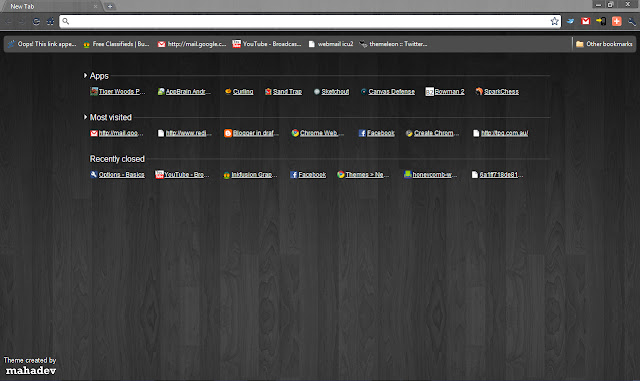Launch the Curling app
Image resolution: width=640 pixels, height=381 pixels.
click(239, 91)
